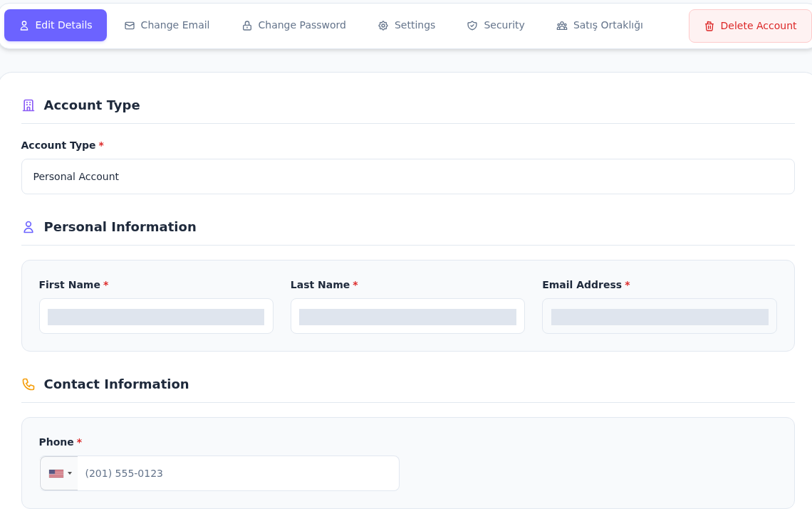This screenshot has height=516, width=812.
Task: Click the lock icon beside Change Password
Action: (247, 26)
